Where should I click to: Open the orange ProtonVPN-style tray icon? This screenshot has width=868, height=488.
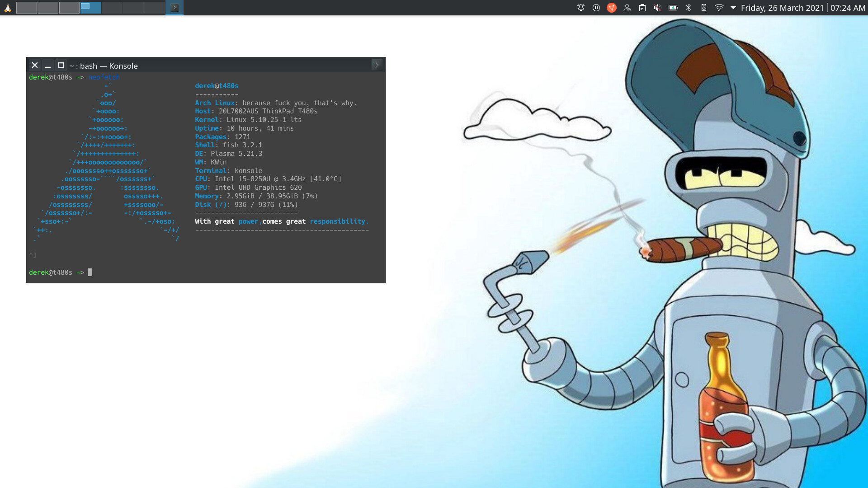pos(612,8)
